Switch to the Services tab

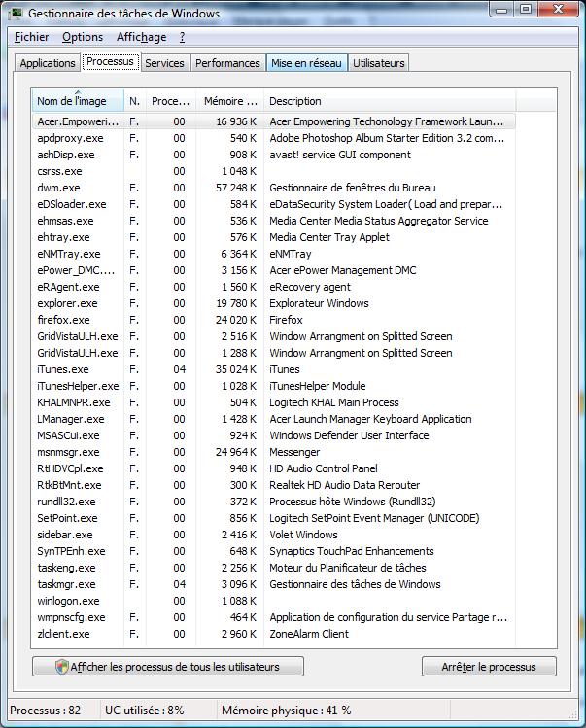point(164,63)
